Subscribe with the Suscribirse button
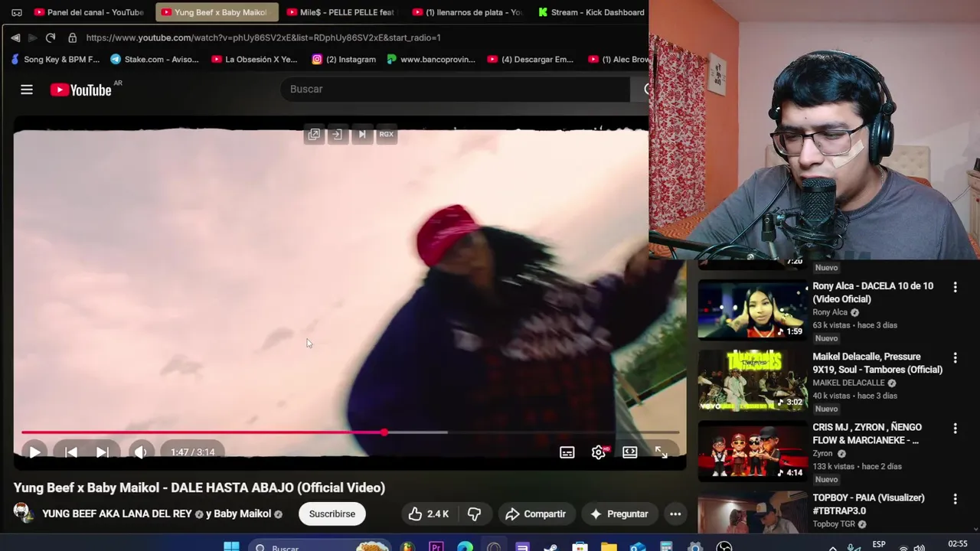 [x=332, y=514]
